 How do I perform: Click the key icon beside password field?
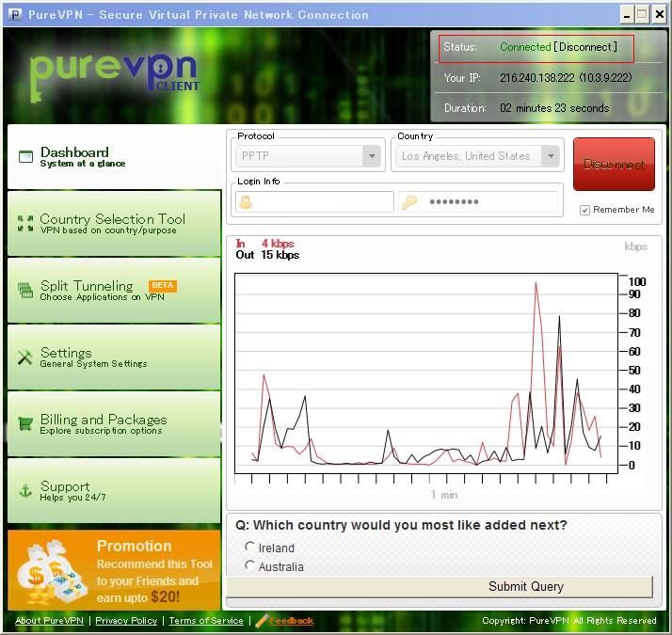409,202
